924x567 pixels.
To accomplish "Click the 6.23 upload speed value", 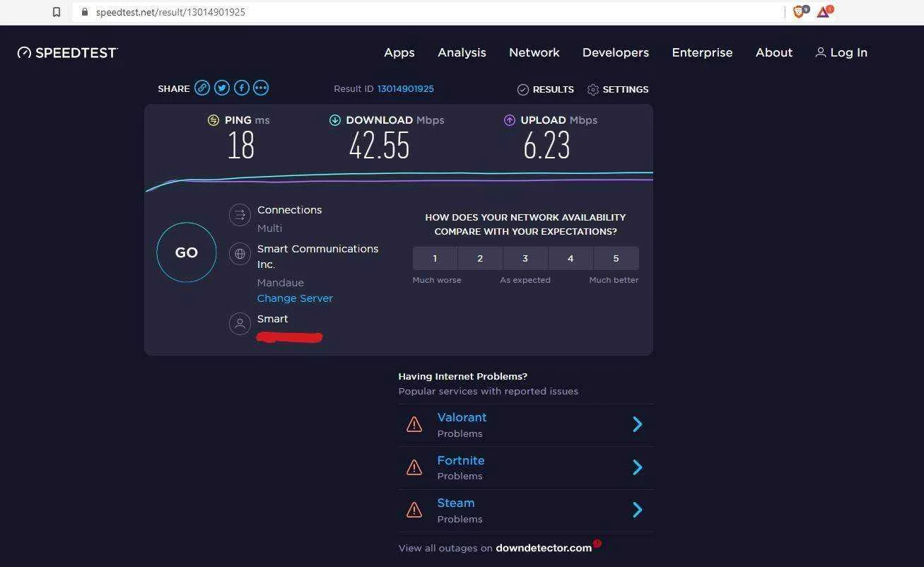I will pyautogui.click(x=546, y=146).
